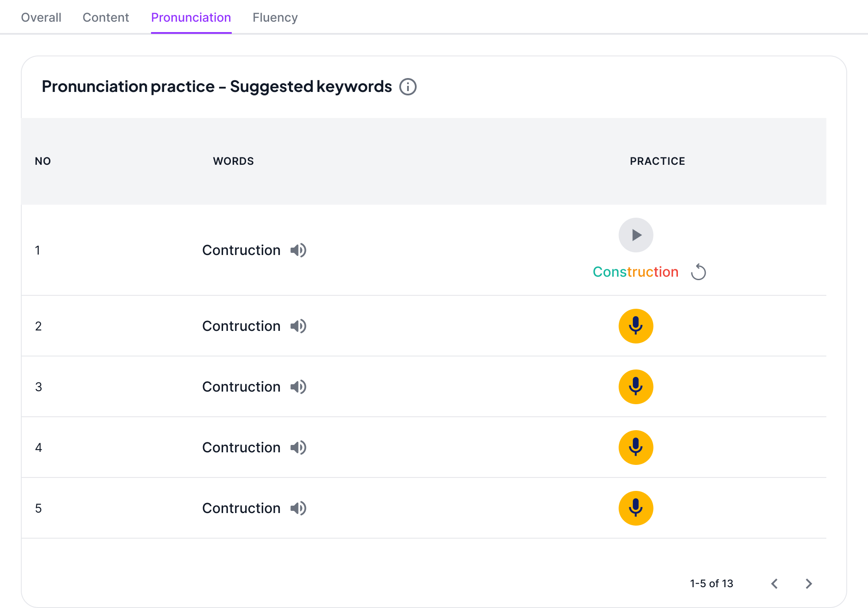This screenshot has width=868, height=608.
Task: Go to next page of keywords
Action: coord(809,584)
